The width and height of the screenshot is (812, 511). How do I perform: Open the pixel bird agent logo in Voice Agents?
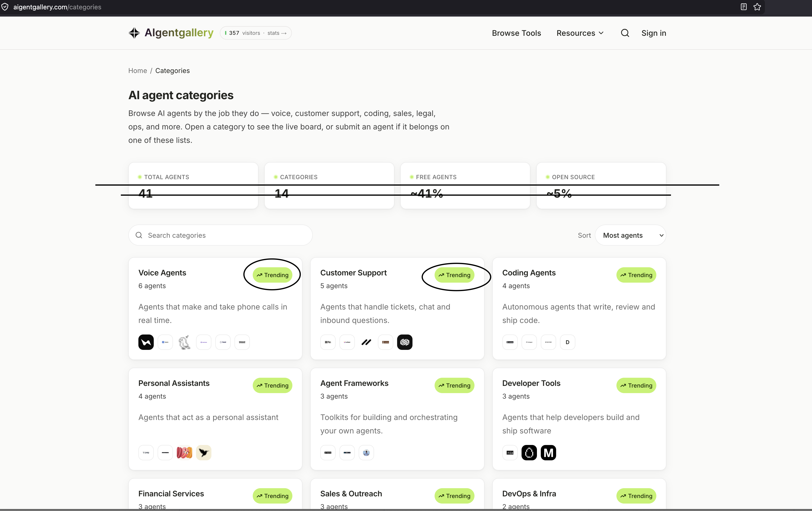point(185,342)
